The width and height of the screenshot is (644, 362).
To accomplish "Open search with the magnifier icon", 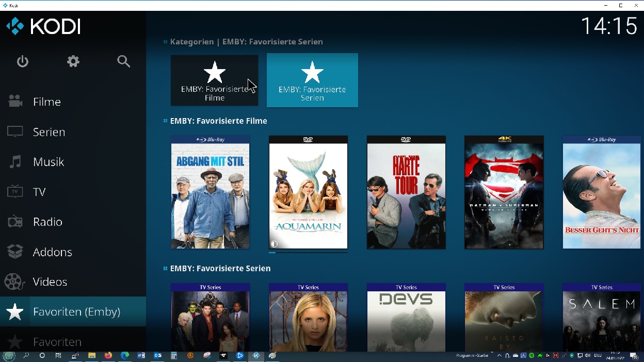I will 123,61.
